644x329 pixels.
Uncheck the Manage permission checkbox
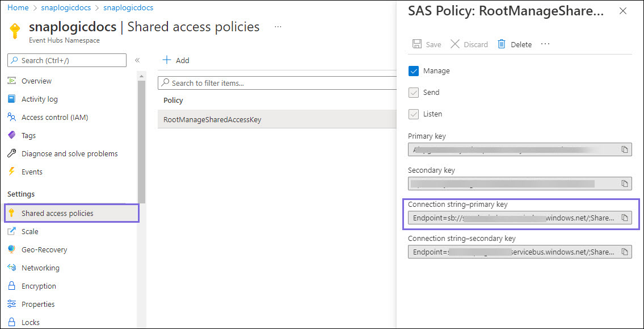[x=414, y=70]
